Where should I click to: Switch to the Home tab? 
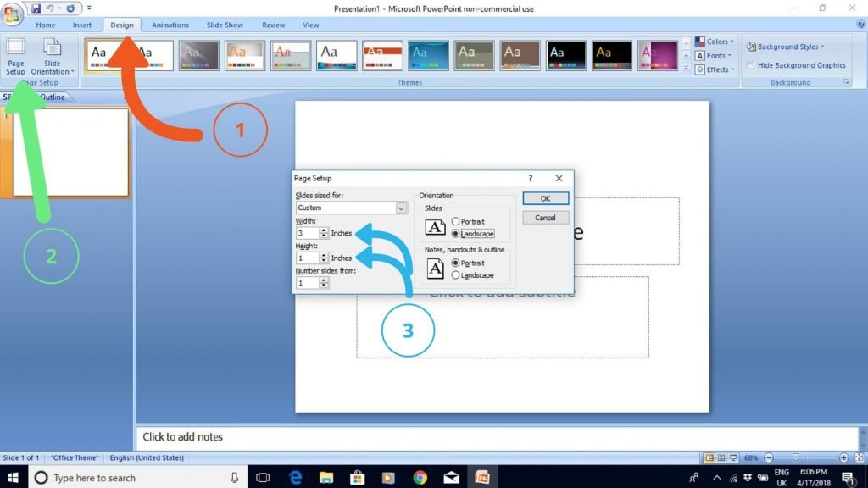pyautogui.click(x=46, y=25)
